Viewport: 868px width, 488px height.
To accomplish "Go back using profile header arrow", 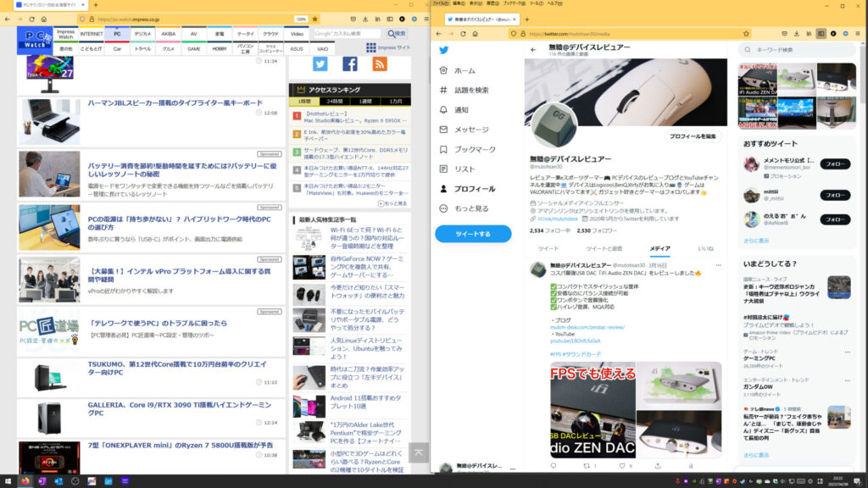I will [533, 50].
